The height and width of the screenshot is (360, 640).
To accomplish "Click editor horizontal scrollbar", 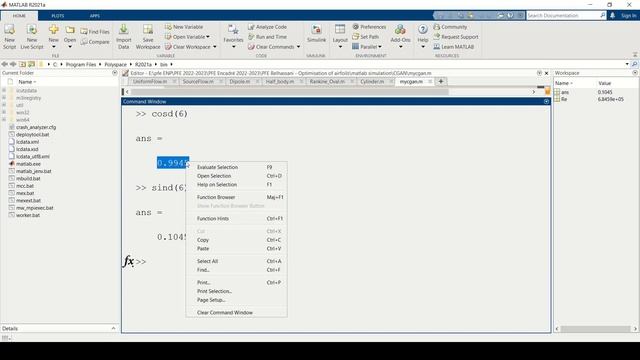I will (289, 92).
